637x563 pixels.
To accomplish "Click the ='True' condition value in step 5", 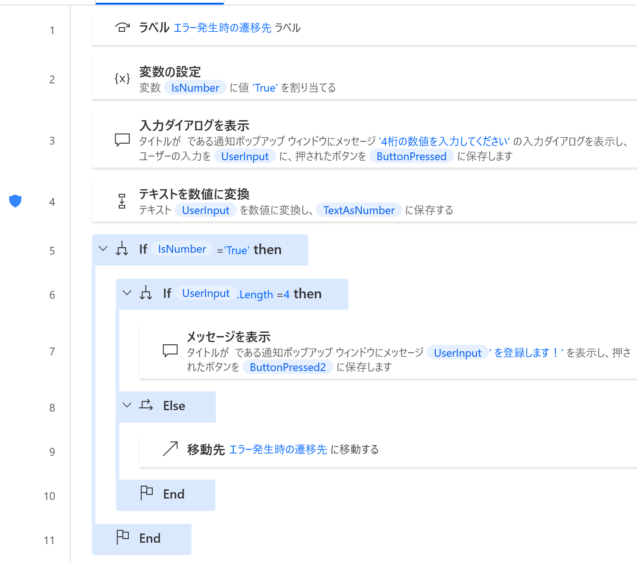I will pos(233,250).
